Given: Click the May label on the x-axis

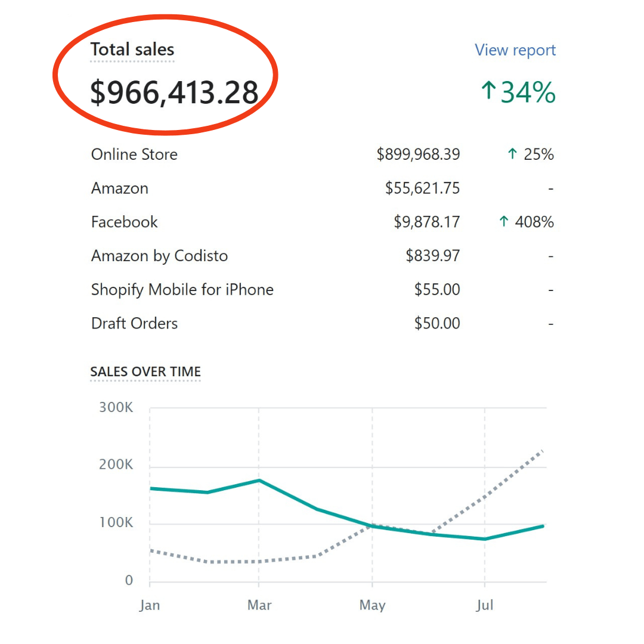Looking at the screenshot, I should click(x=372, y=605).
